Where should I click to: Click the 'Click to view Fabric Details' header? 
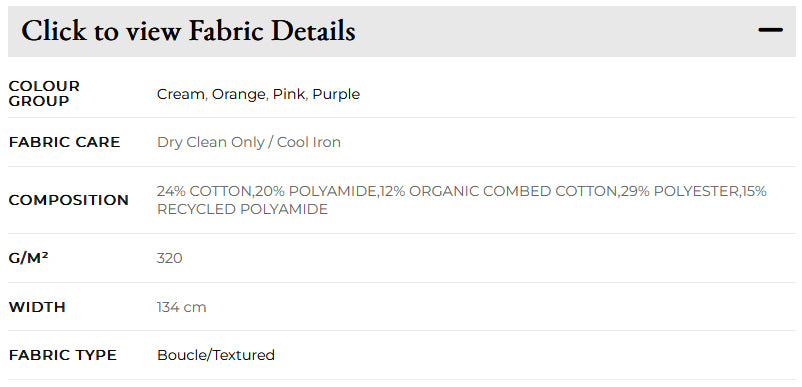coord(402,31)
